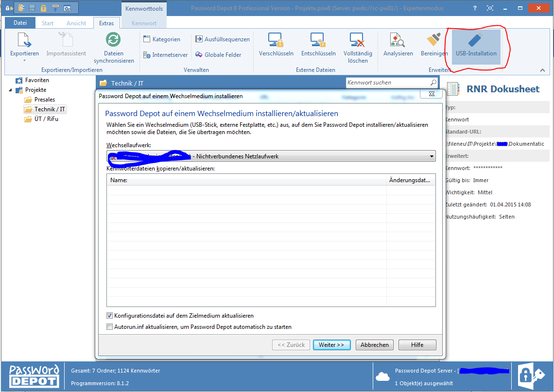This screenshot has height=392, width=554.
Task: Click the top bar mode icon in quick access toolbar
Action: [55, 8]
